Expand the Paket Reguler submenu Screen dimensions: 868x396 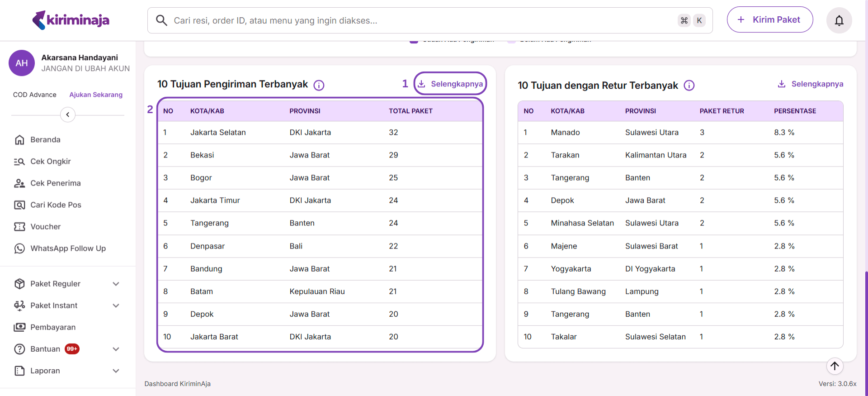click(x=116, y=284)
